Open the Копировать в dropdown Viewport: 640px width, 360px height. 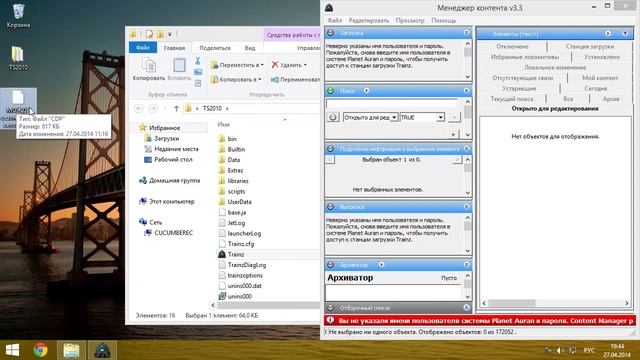pyautogui.click(x=236, y=79)
